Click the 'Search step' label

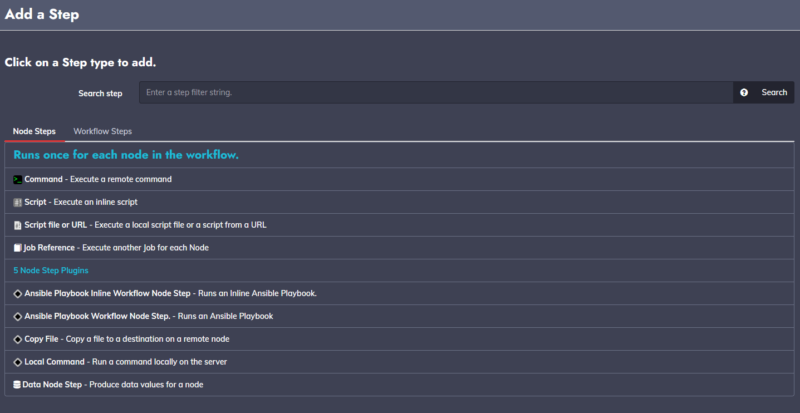click(x=100, y=93)
